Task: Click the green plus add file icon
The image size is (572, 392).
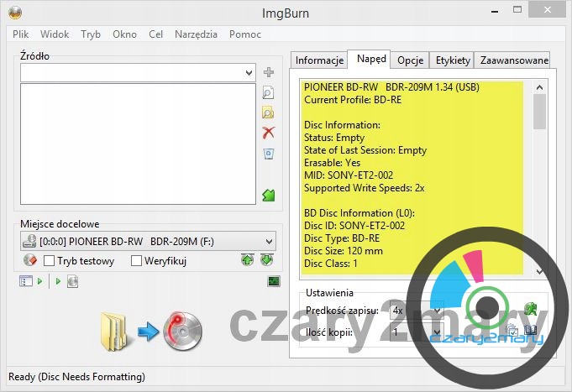Action: pyautogui.click(x=269, y=72)
